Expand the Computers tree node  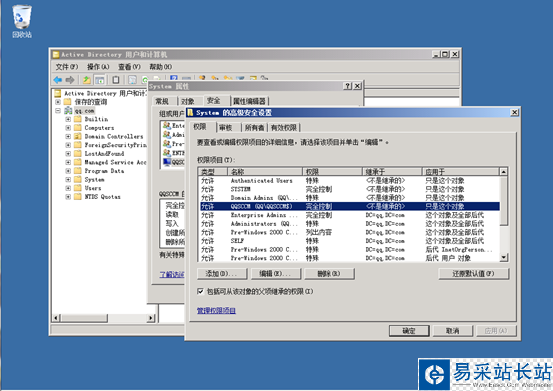pyautogui.click(x=68, y=128)
